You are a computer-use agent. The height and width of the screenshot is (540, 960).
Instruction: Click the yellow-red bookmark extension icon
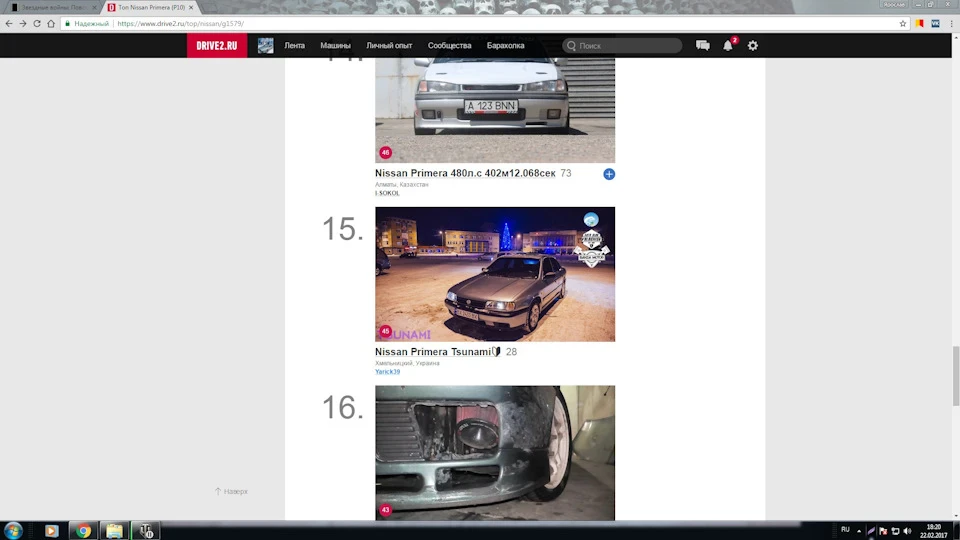[x=919, y=23]
